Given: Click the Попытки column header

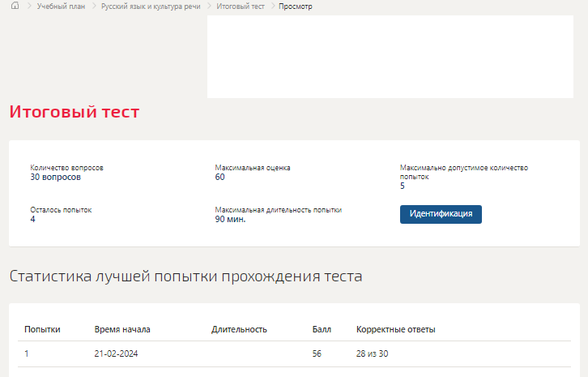Looking at the screenshot, I should pyautogui.click(x=42, y=329).
